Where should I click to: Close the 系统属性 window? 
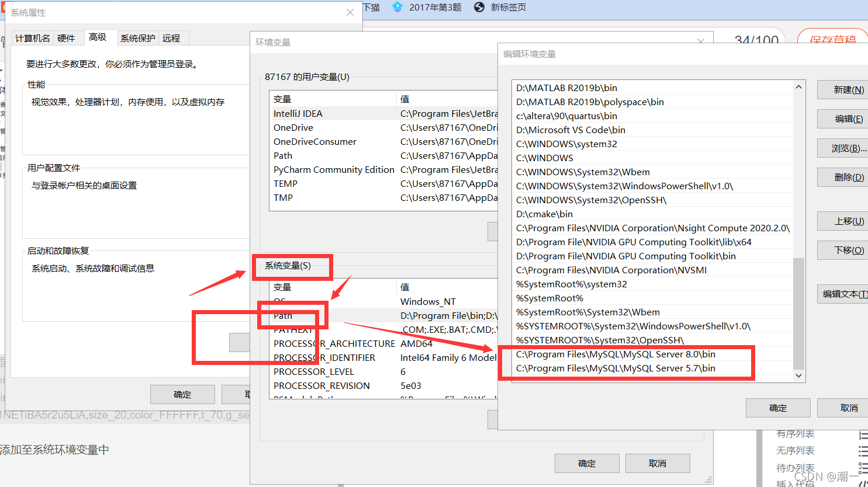[350, 12]
